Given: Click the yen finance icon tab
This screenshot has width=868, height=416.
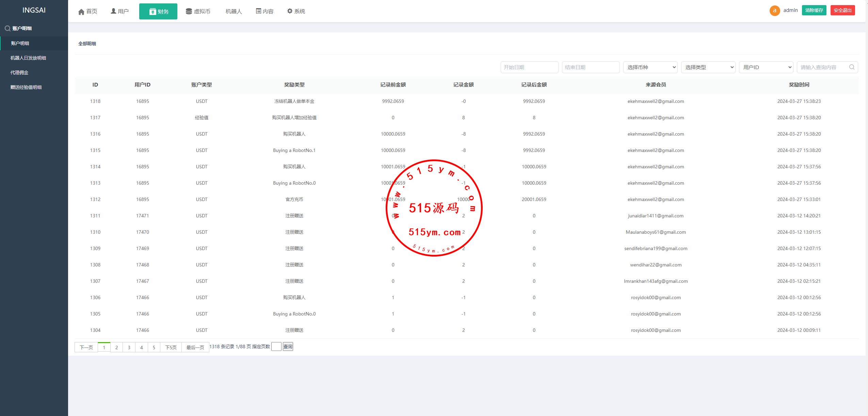Looking at the screenshot, I should click(x=152, y=12).
